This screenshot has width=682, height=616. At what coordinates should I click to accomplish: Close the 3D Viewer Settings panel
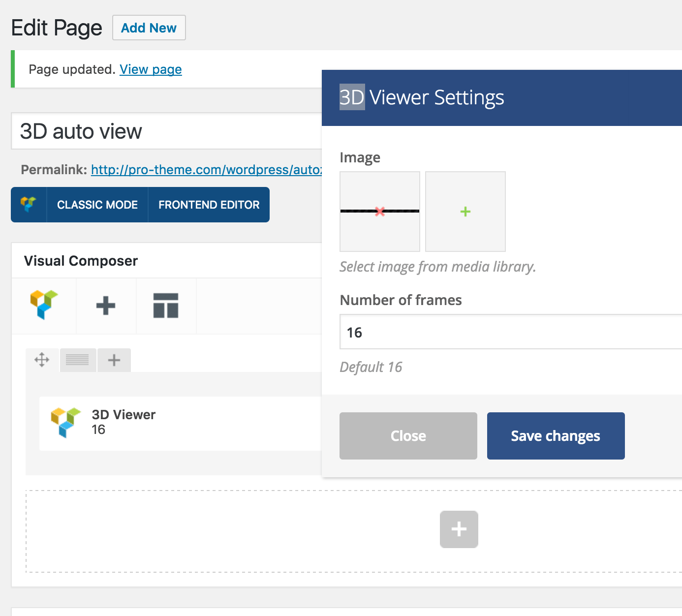point(408,436)
